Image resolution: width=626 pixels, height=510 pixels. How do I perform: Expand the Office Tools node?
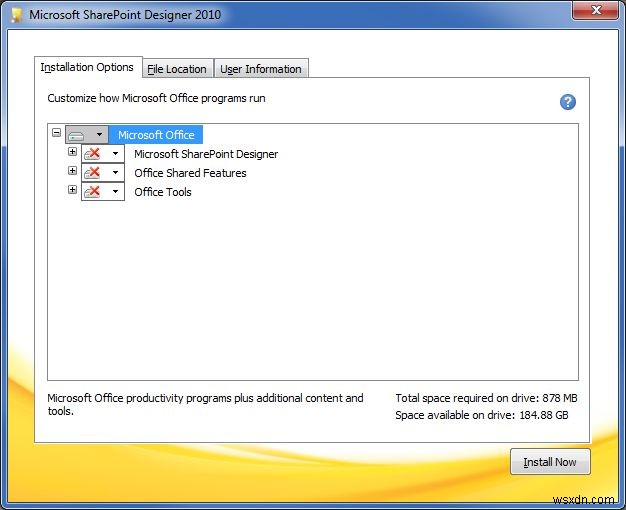click(72, 189)
